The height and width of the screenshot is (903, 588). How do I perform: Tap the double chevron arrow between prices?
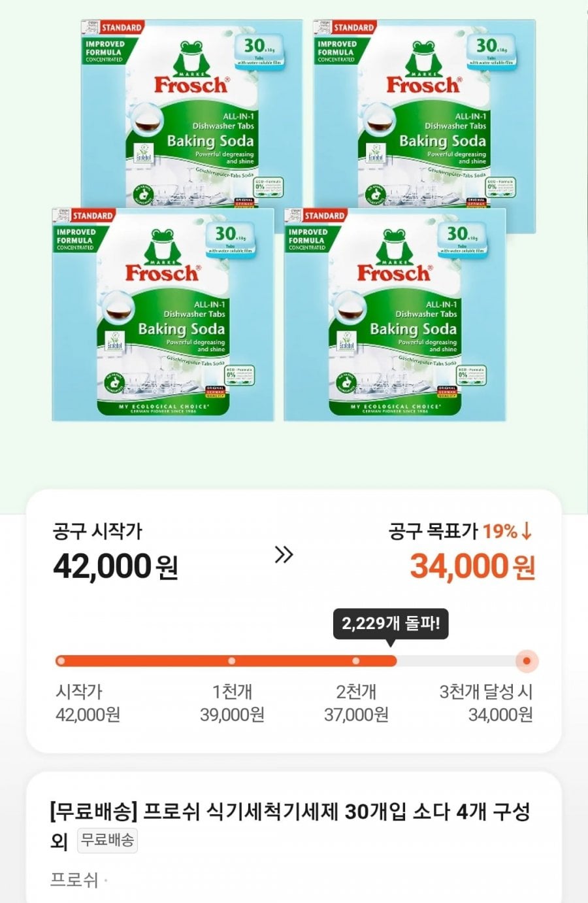pos(284,555)
